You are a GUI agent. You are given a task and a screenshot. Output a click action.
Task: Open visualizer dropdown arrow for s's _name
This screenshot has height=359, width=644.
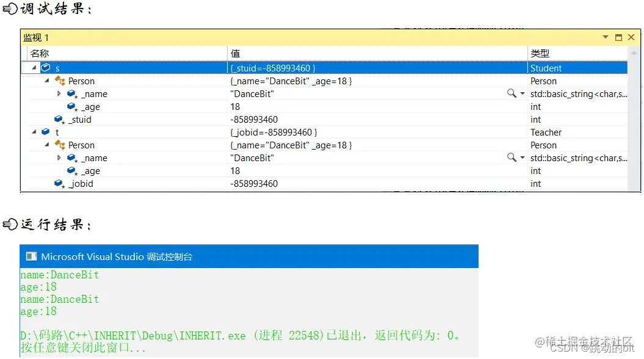click(523, 93)
